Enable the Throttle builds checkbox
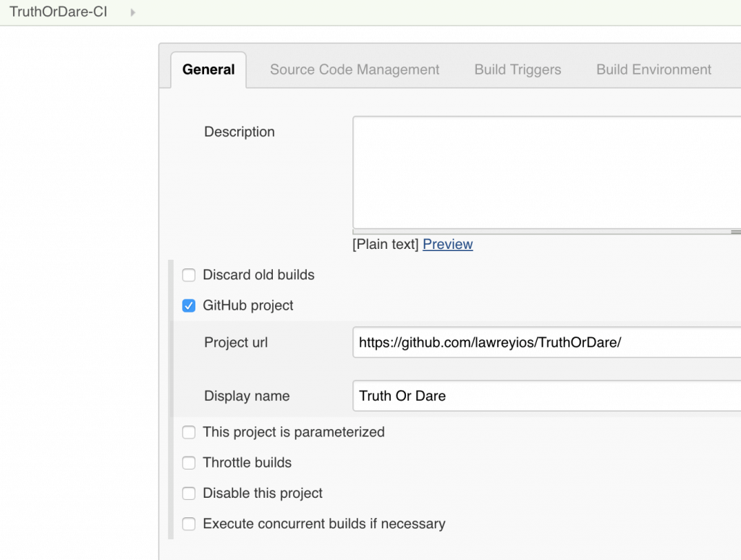 click(189, 463)
